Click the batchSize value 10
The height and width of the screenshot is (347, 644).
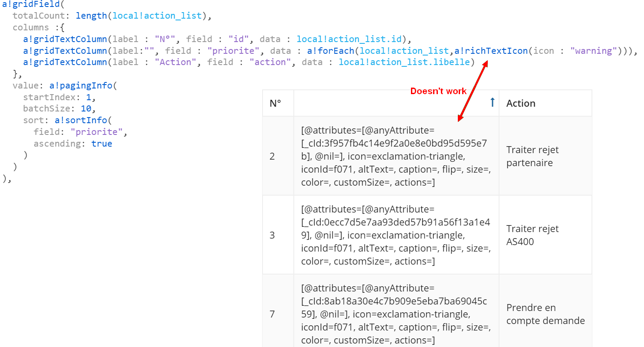pyautogui.click(x=86, y=108)
